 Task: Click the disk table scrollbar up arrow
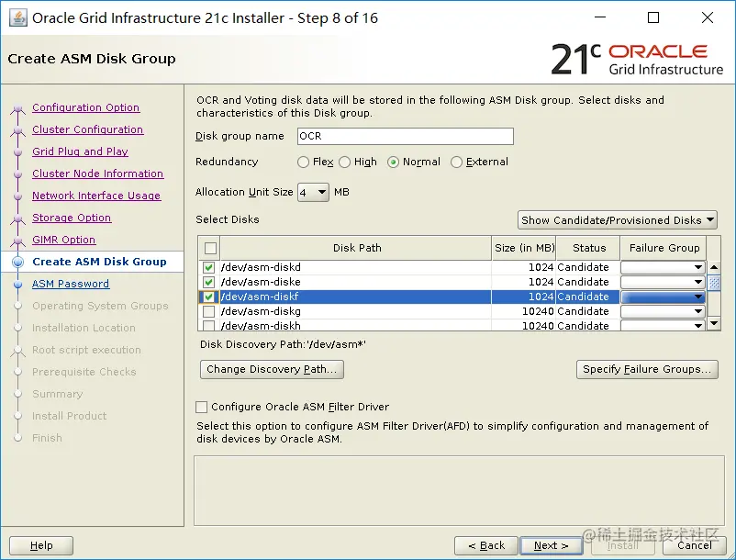click(x=714, y=267)
